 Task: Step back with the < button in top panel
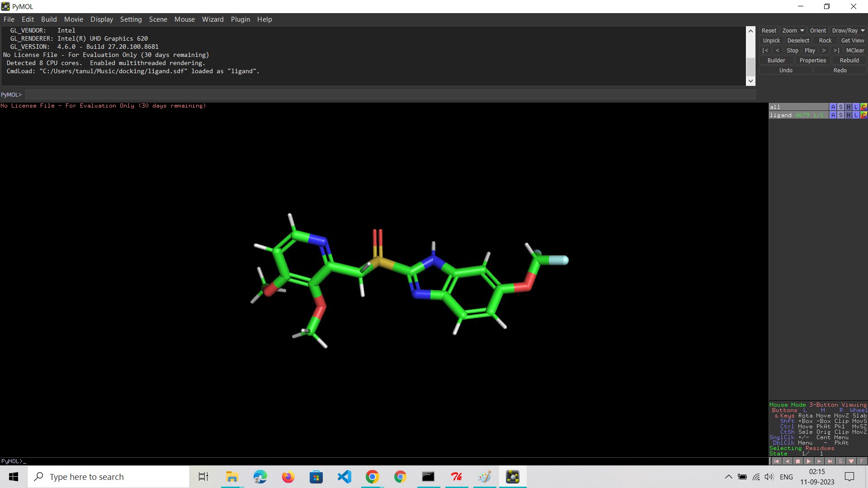[777, 51]
